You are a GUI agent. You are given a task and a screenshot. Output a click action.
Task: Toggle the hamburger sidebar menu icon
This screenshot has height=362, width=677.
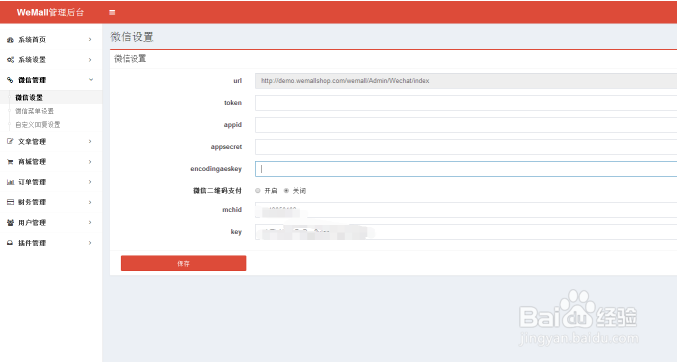pyautogui.click(x=112, y=13)
